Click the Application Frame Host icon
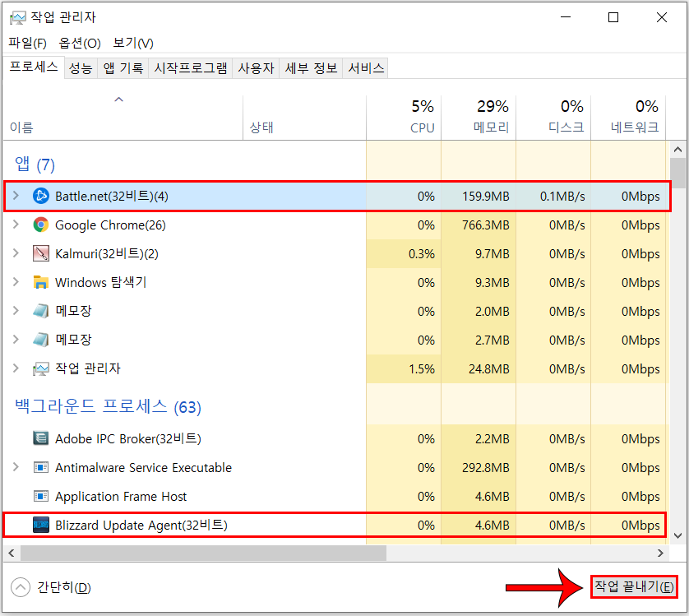Viewport: 689px width, 616px height. (x=41, y=497)
